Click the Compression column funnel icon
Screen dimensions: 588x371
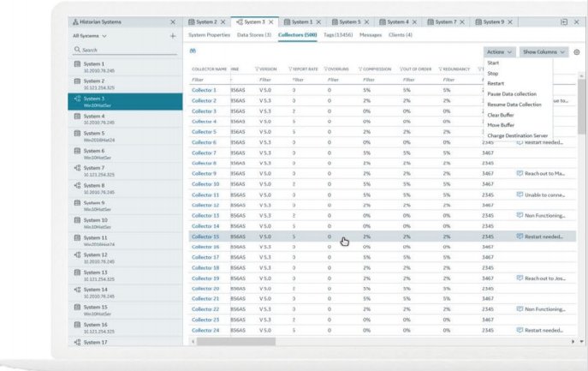(x=360, y=69)
